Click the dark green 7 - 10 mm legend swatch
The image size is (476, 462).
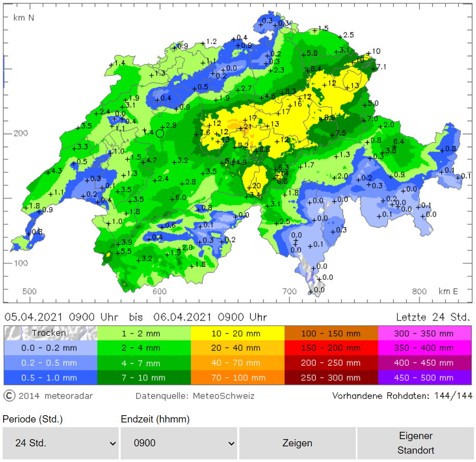pos(144,378)
